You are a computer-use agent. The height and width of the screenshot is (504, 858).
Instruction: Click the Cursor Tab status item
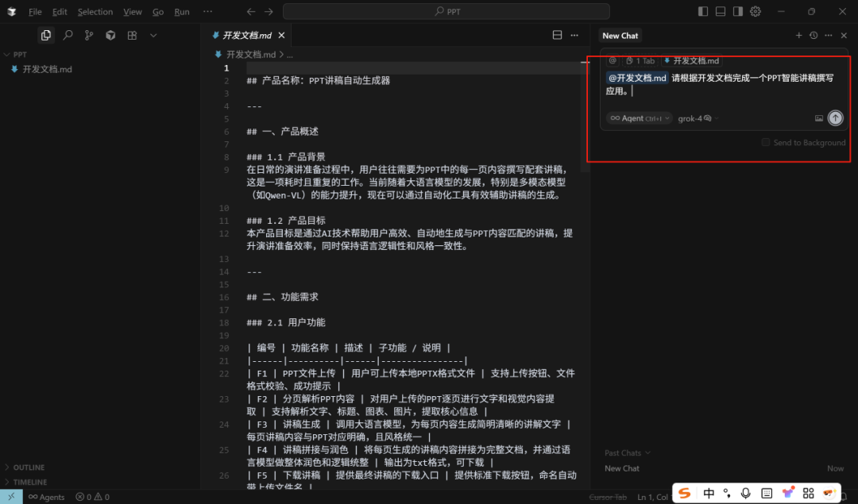608,497
